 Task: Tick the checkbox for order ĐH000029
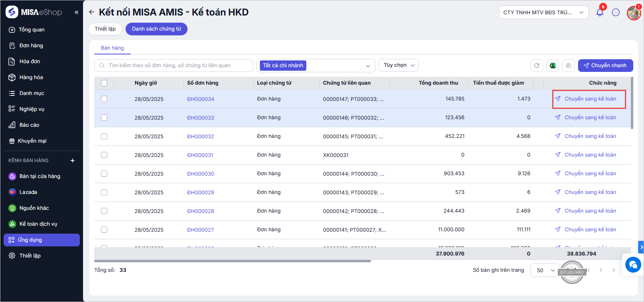point(104,192)
